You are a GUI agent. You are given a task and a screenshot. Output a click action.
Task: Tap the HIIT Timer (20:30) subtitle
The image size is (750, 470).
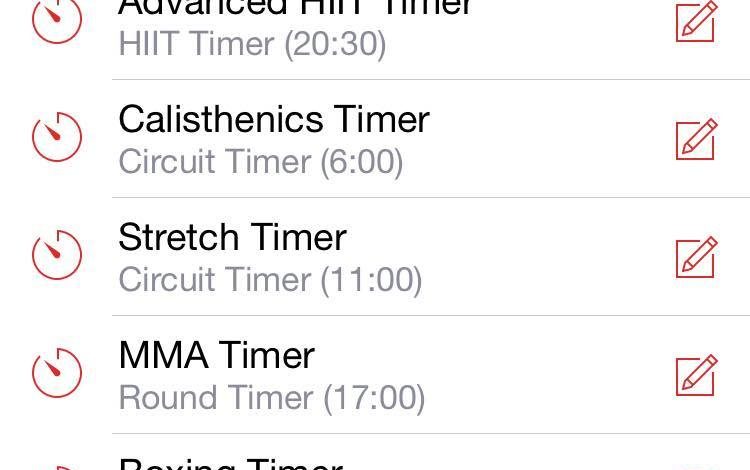[x=252, y=44]
